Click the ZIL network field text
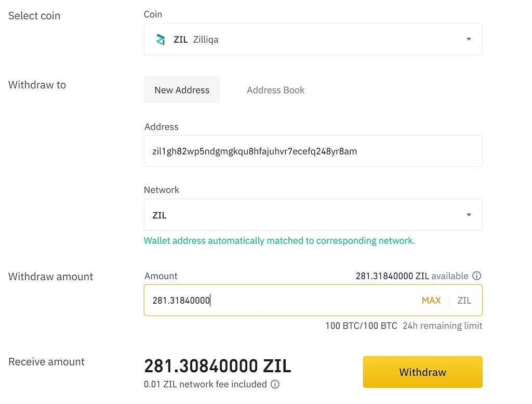This screenshot has width=532, height=404. 159,215
